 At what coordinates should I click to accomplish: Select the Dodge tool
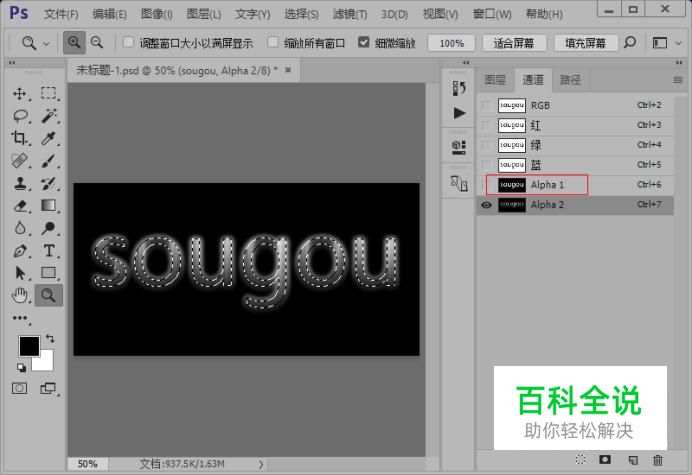click(x=49, y=228)
